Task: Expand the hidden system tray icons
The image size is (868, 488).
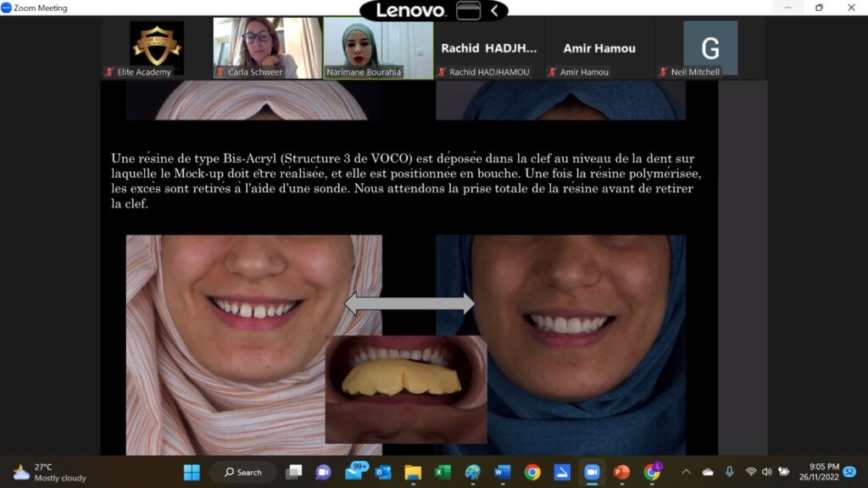Action: click(686, 472)
